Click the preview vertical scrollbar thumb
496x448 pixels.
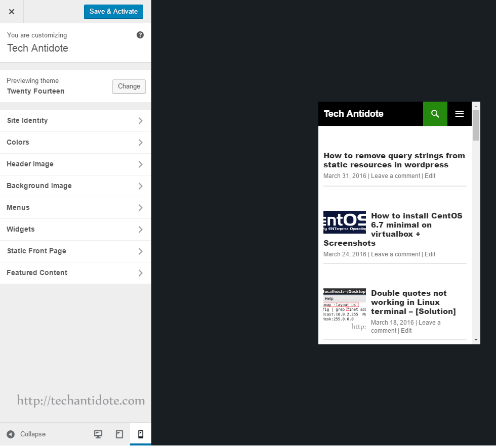[x=476, y=125]
